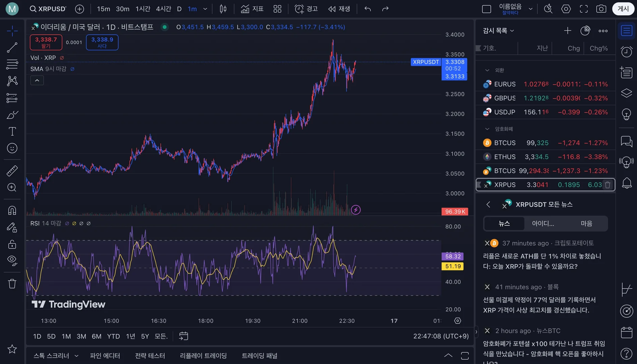This screenshot has width=637, height=364.
Task: Select the brush drawing tool
Action: [12, 115]
